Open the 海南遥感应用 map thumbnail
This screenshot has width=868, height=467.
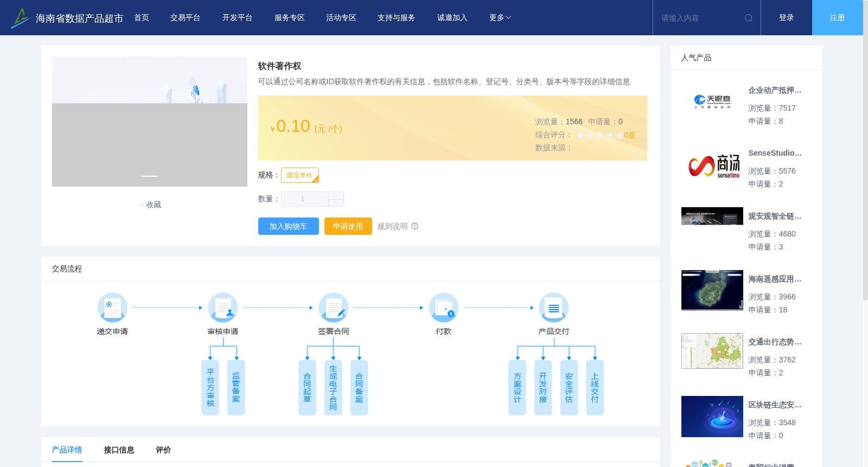pyautogui.click(x=712, y=290)
